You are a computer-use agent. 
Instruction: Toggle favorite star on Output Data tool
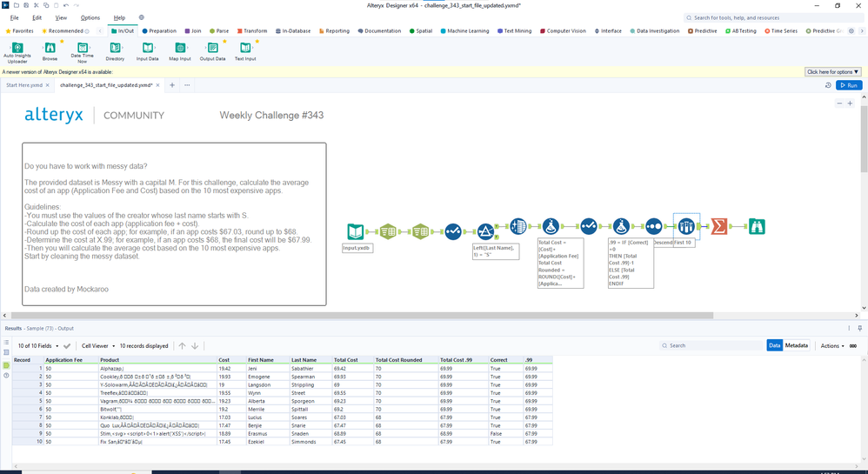pyautogui.click(x=224, y=41)
